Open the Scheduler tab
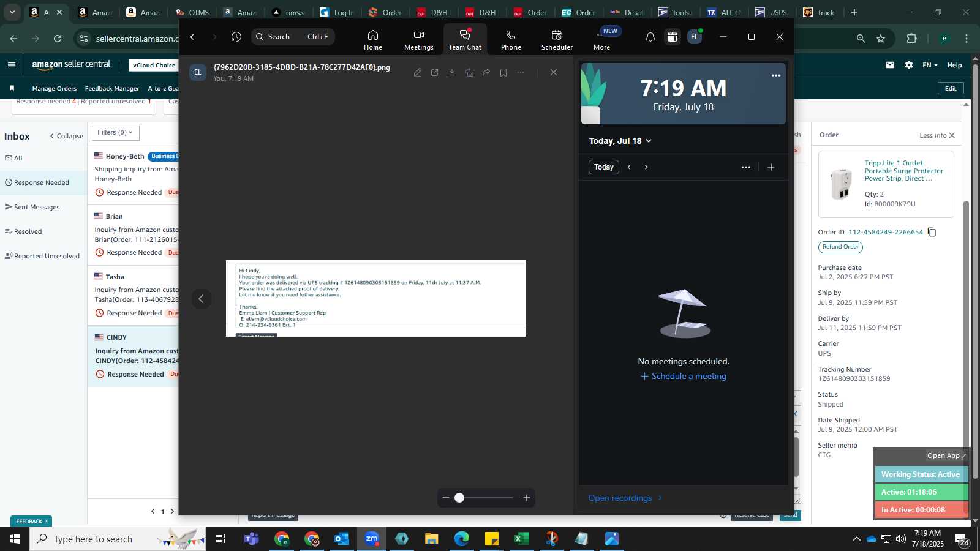This screenshot has height=551, width=980. [x=557, y=40]
